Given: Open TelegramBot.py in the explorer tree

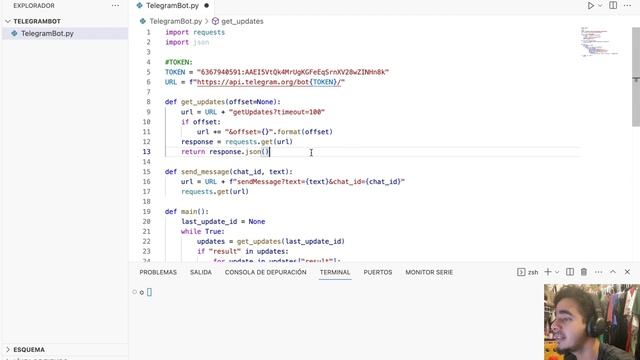Looking at the screenshot, I should (x=47, y=33).
